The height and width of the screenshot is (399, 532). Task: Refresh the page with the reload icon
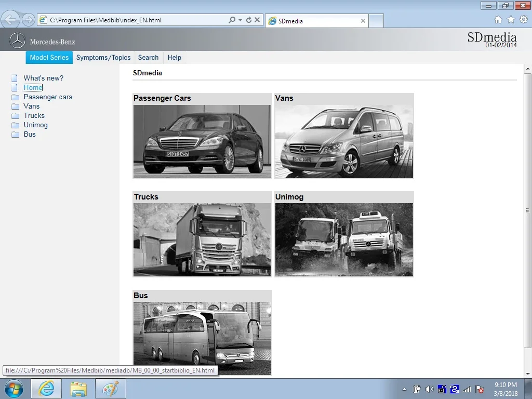[249, 20]
